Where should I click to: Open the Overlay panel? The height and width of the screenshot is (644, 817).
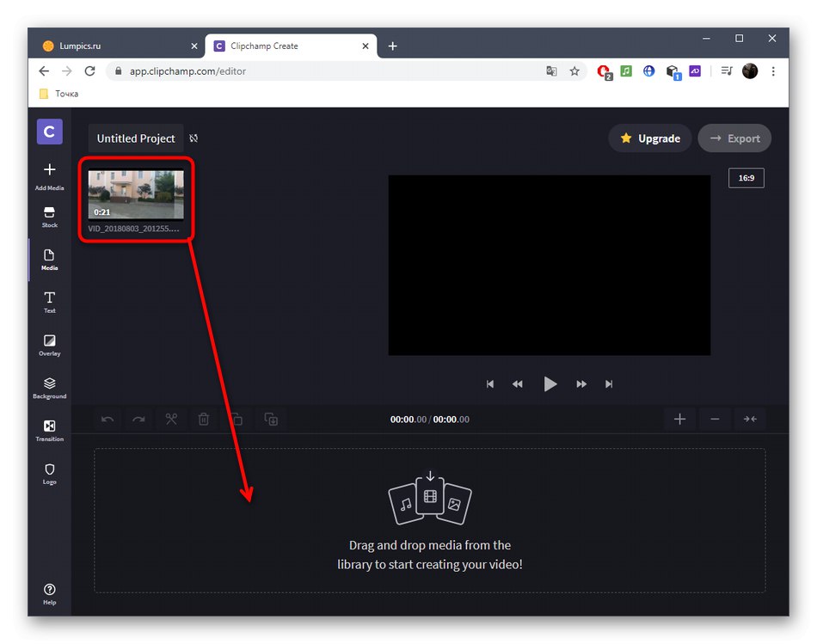pos(49,346)
